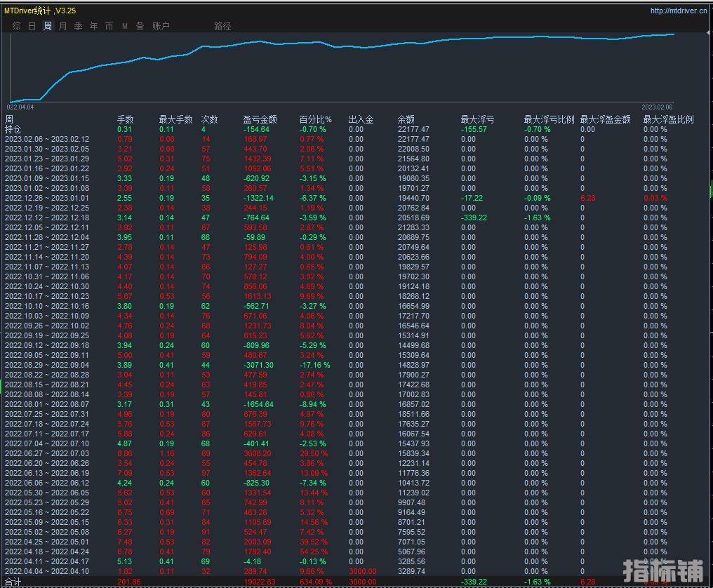Open the 备 notes tab

(140, 27)
